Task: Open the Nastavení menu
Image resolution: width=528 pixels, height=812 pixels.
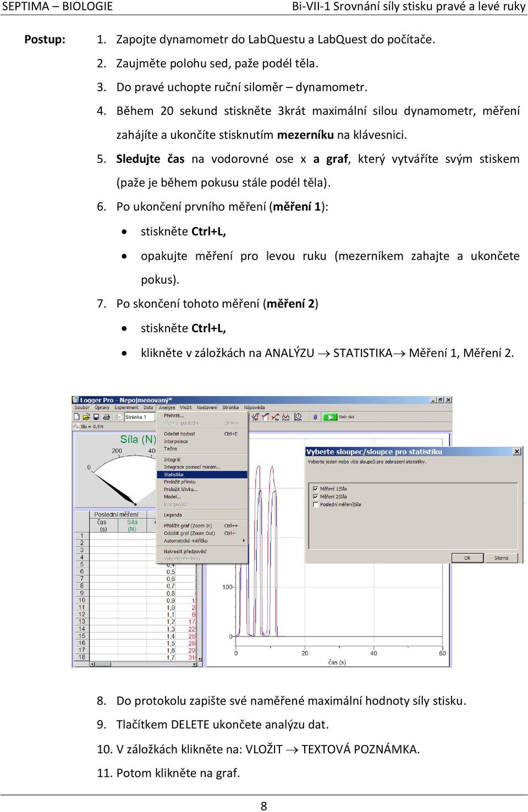Action: tap(207, 408)
